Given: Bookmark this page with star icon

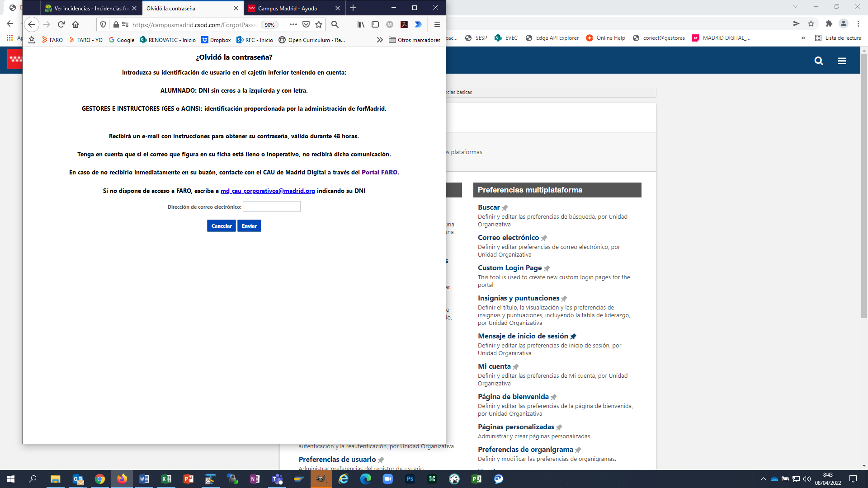Looking at the screenshot, I should (319, 24).
